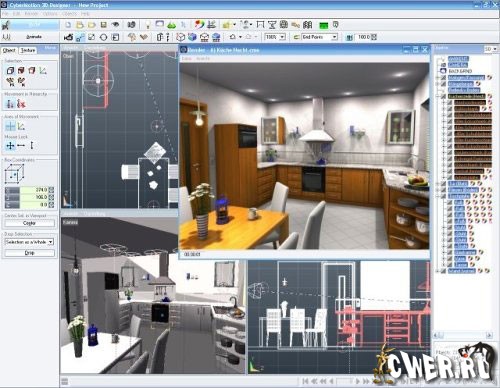The image size is (500, 388).
Task: Toggle checkbox next to BACKGRND tree entry
Action: (x=443, y=71)
